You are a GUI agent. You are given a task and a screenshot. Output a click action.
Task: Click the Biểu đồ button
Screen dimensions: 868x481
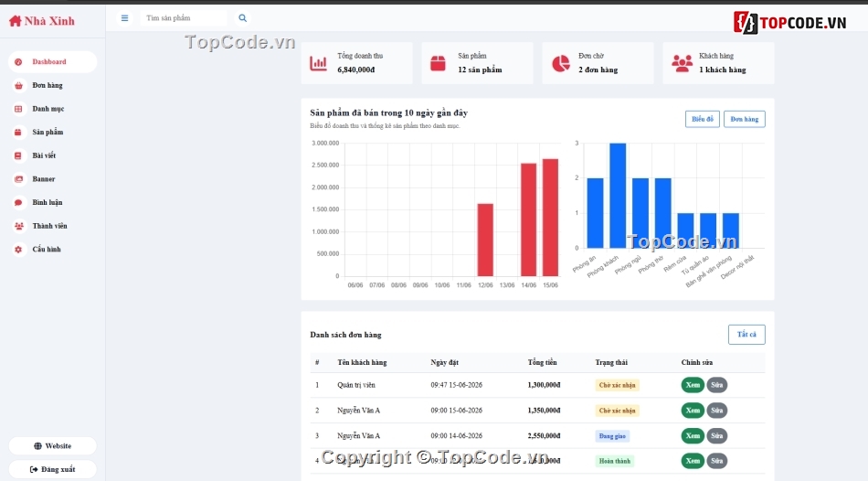point(702,119)
